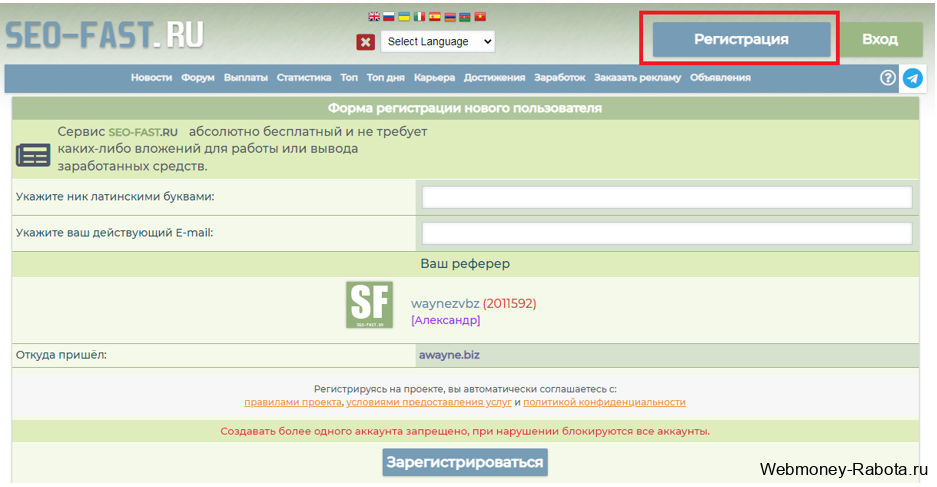937x487 pixels.
Task: Focus the Latin nickname input field
Action: coord(667,197)
